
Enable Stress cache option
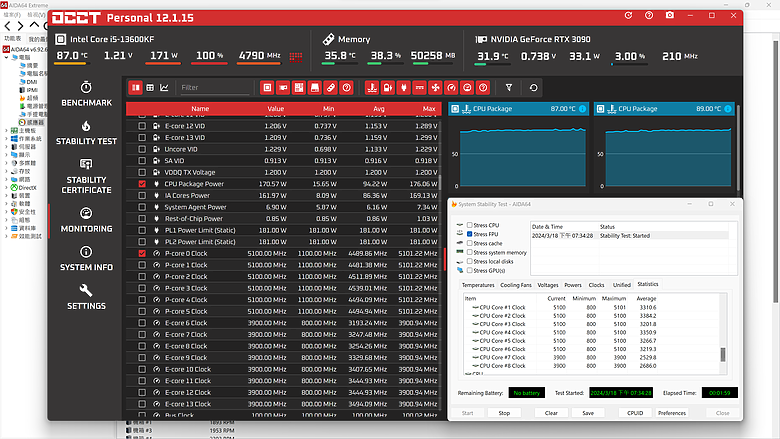[469, 243]
